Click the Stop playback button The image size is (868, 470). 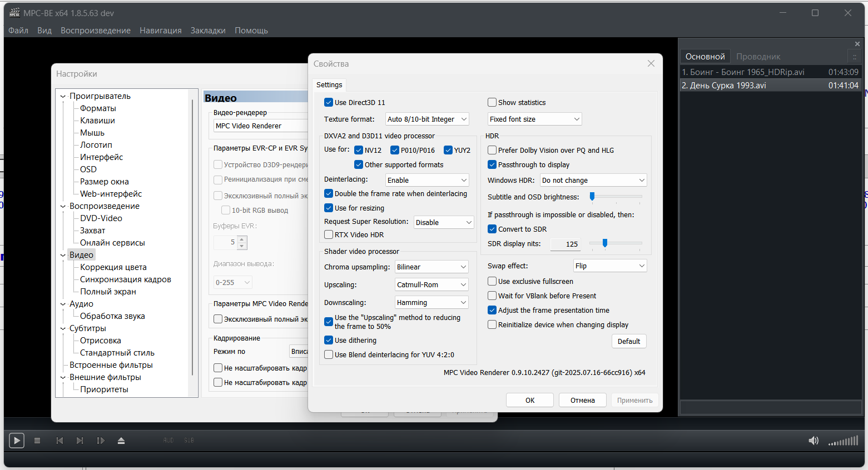pyautogui.click(x=37, y=441)
